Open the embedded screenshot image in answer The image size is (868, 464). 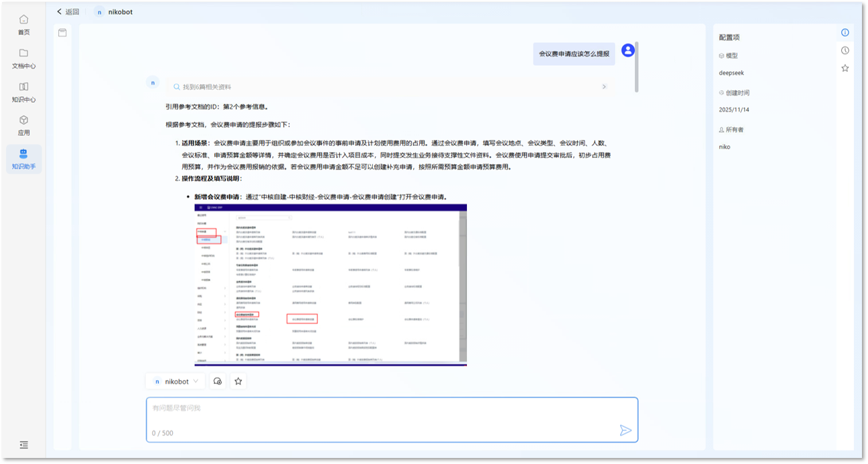(330, 284)
